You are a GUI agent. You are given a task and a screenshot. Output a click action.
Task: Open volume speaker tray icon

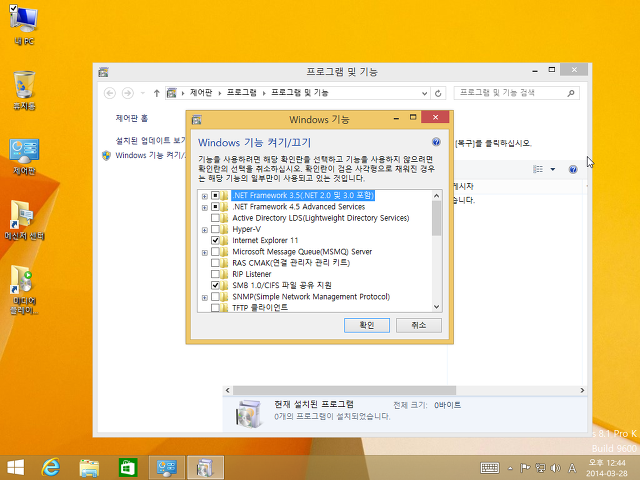(555, 468)
